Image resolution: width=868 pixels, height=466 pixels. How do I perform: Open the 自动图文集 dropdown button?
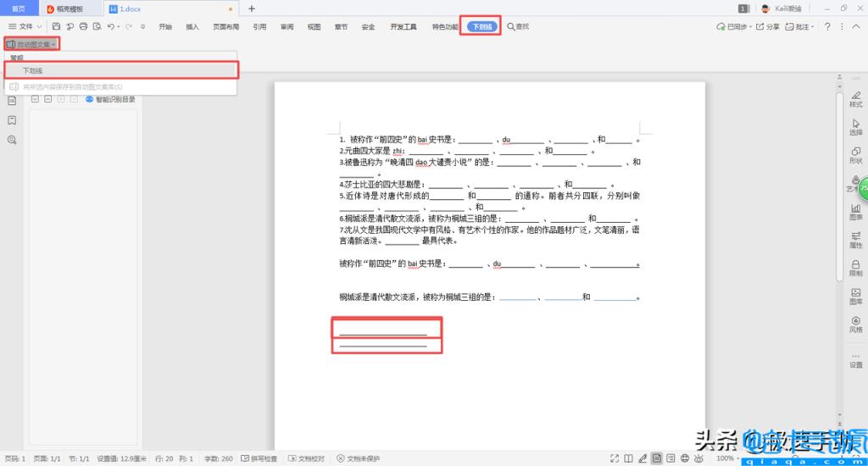point(31,44)
